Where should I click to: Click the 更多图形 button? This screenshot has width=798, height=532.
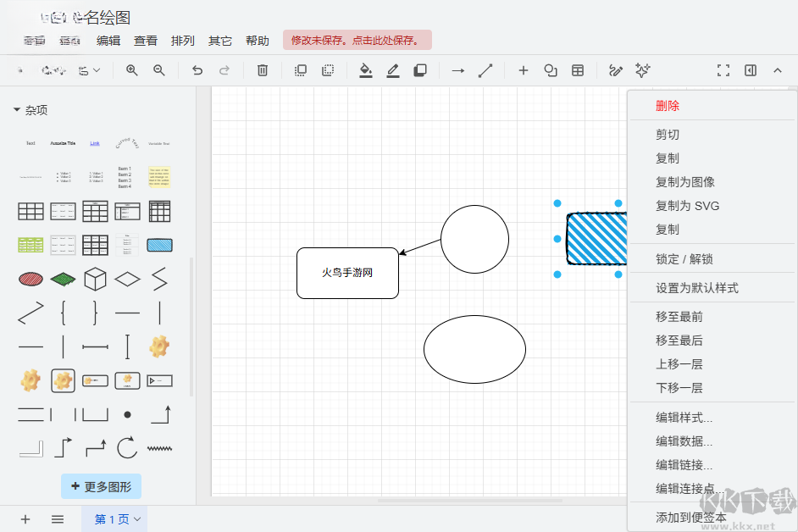(x=102, y=486)
